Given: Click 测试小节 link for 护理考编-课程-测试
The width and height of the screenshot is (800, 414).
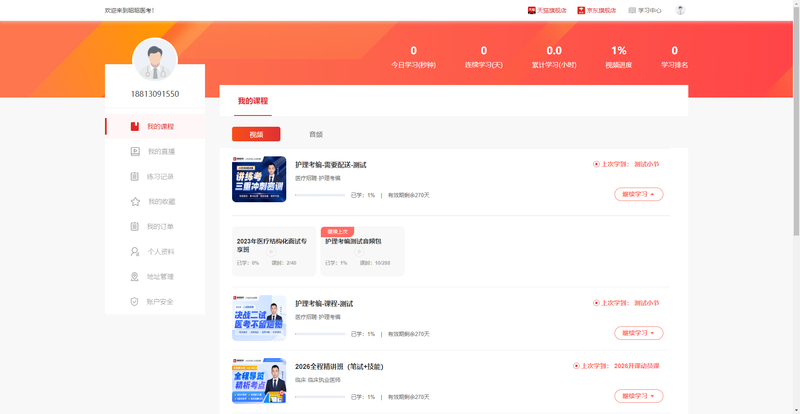Looking at the screenshot, I should pyautogui.click(x=646, y=303).
